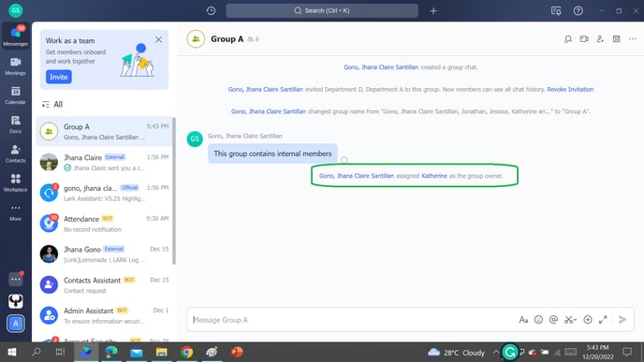Open the Contacts Assistant bot chat

pyautogui.click(x=104, y=285)
